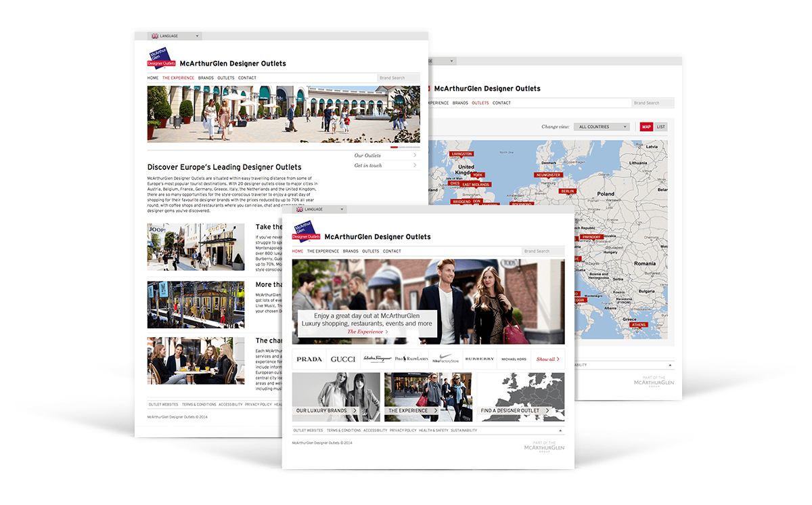812x505 pixels.
Task: Click the McArthurGlen Group logo in the Outlets page footer
Action: (x=654, y=382)
